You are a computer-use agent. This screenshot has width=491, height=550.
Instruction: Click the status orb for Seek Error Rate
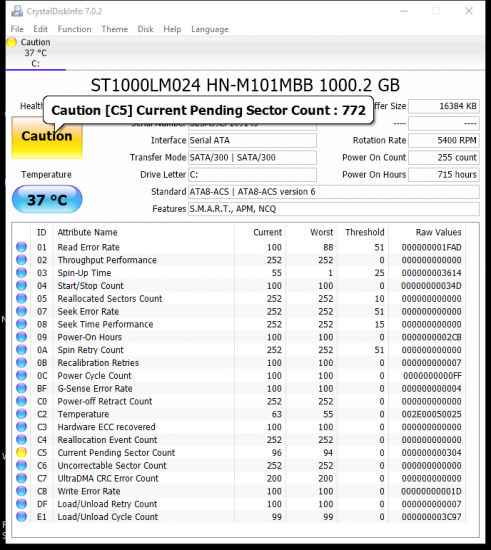(21, 311)
